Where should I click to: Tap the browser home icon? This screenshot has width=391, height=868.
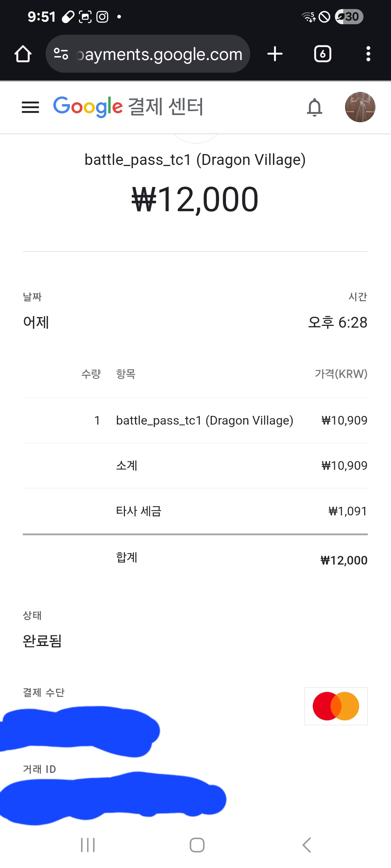click(x=23, y=54)
